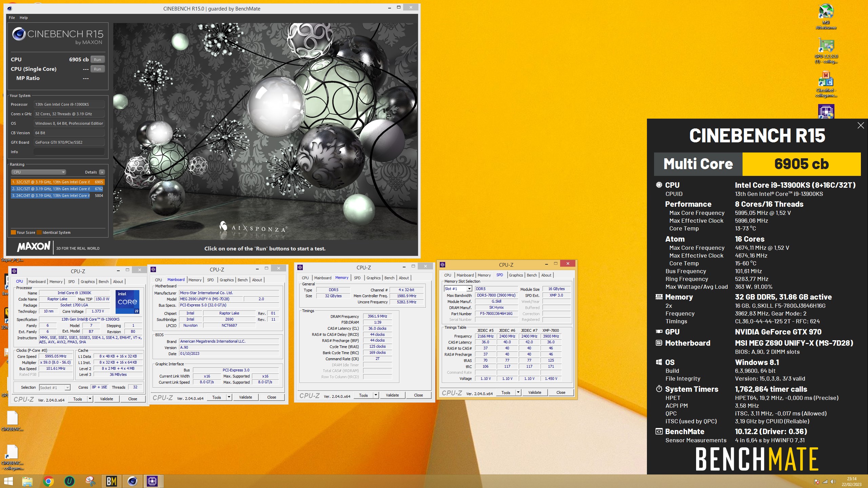Click the XMP-7800 timings column header
The width and height of the screenshot is (868, 488).
point(551,330)
